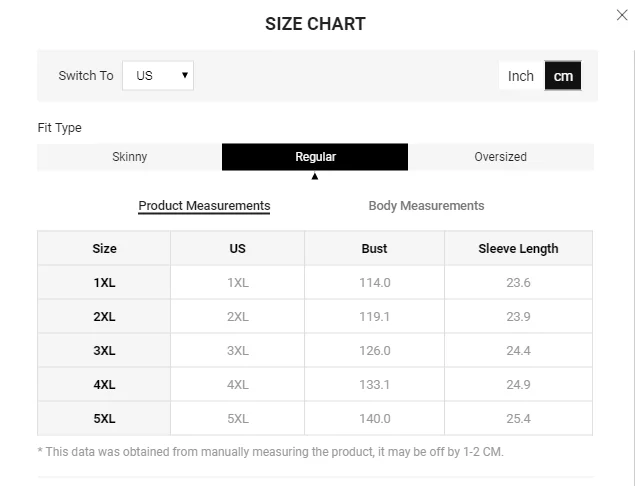
Task: Close the size chart dialog
Action: 622,15
